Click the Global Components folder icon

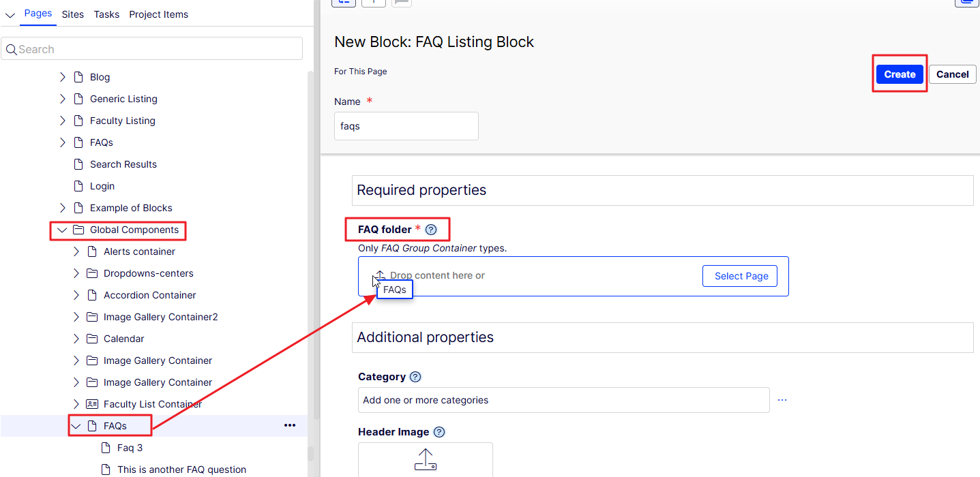pos(78,230)
